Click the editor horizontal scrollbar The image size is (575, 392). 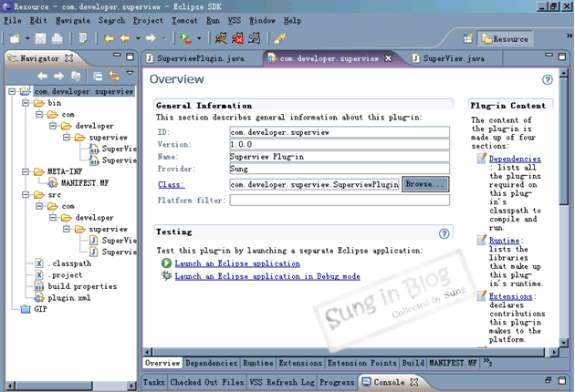point(348,352)
